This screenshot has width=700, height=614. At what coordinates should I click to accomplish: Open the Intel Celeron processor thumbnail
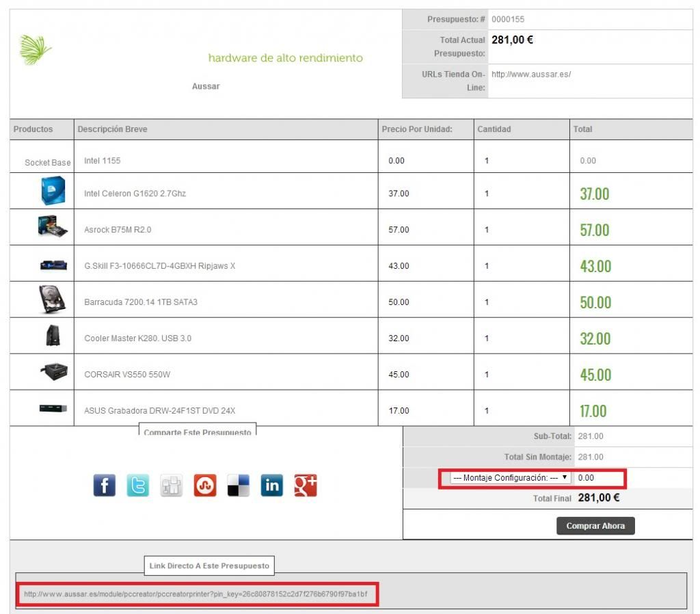coord(53,191)
